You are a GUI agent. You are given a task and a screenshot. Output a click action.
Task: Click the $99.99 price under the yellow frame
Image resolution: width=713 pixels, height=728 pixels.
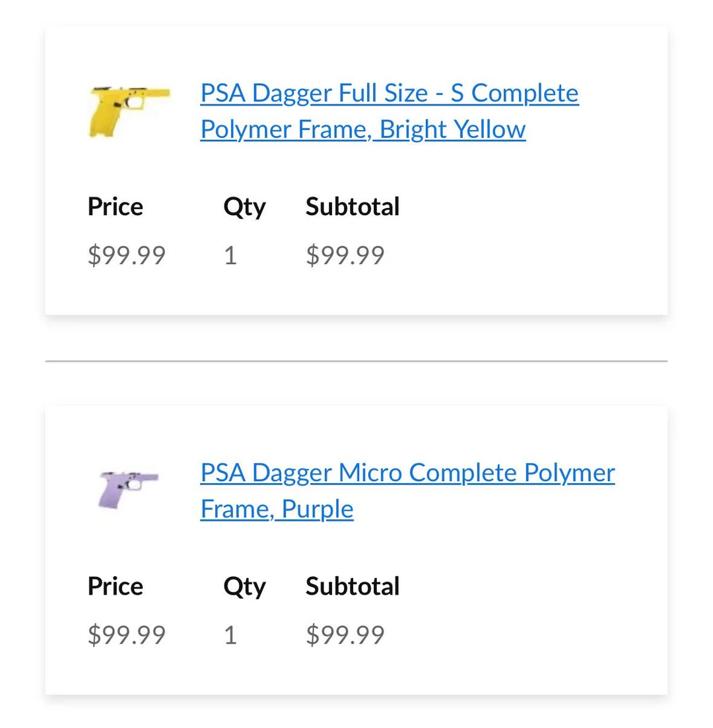point(126,255)
